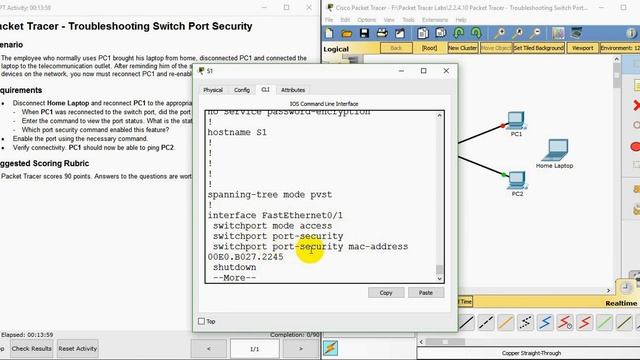
Task: Click the Realtime clock mode icon
Action: pos(625,287)
